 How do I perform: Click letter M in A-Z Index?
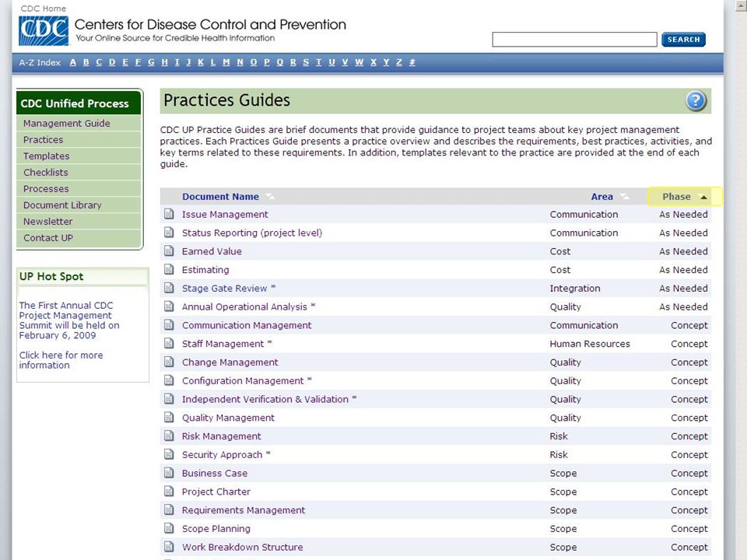[226, 62]
